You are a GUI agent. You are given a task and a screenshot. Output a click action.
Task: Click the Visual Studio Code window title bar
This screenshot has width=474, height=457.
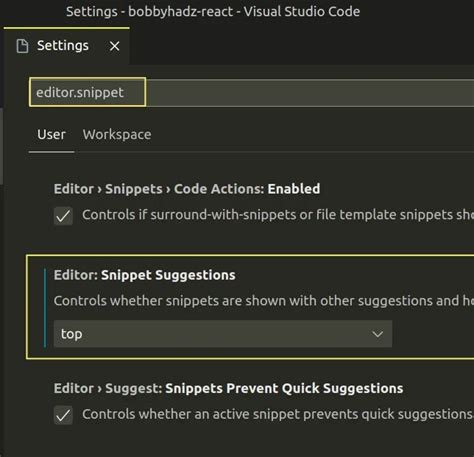tap(213, 11)
